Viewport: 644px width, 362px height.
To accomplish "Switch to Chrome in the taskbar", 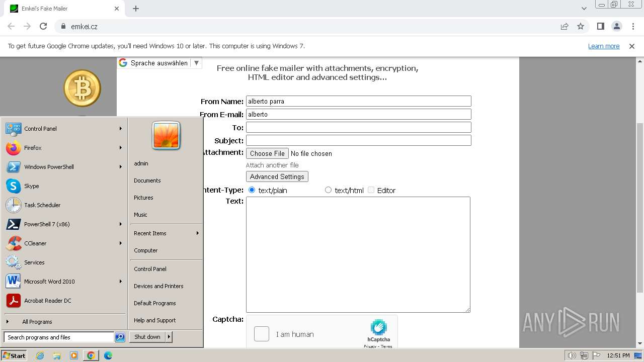I will tap(91, 355).
